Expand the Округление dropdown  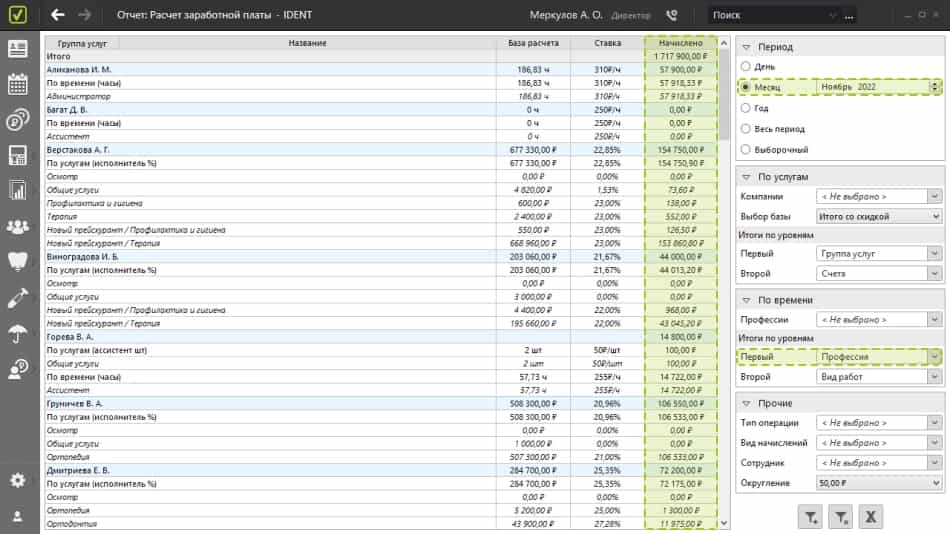point(879,483)
